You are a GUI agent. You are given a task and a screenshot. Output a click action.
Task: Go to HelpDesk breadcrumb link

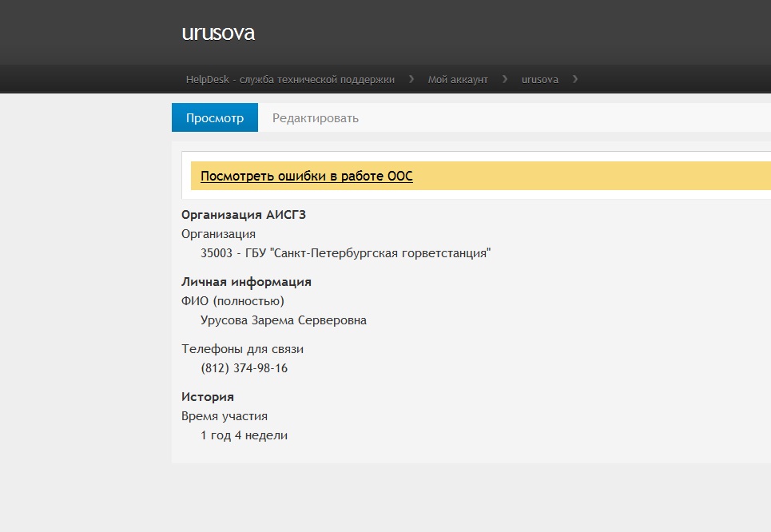tap(290, 79)
